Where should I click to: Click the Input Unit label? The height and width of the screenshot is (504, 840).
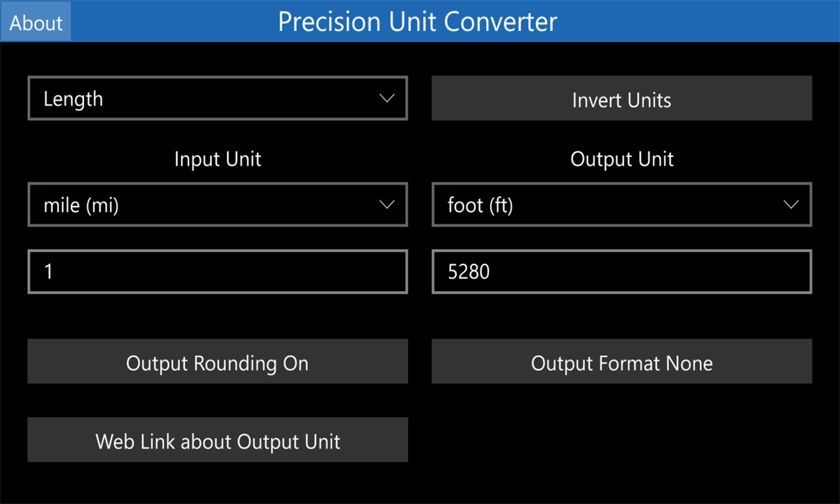[x=218, y=159]
